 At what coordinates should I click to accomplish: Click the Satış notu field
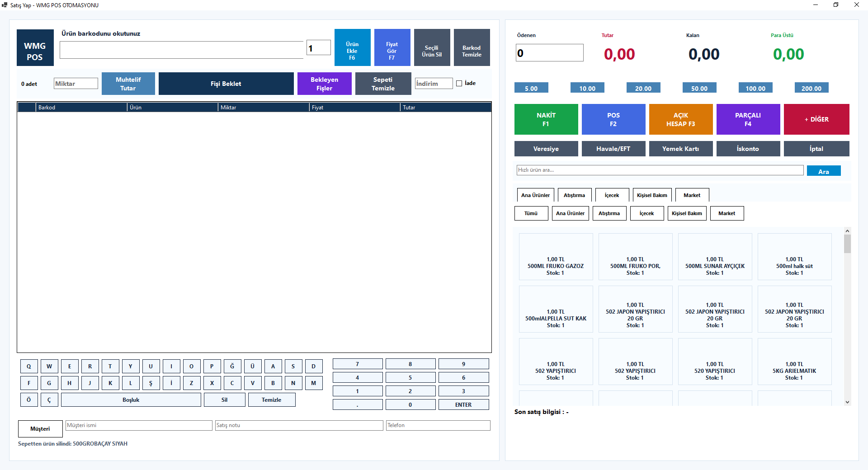click(x=299, y=425)
